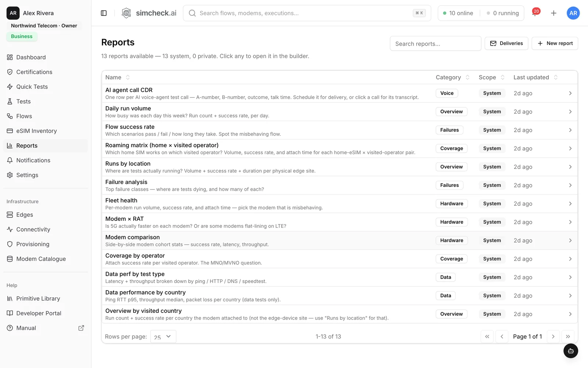Open the AR user avatar menu
This screenshot has height=368, width=588.
[x=573, y=13]
